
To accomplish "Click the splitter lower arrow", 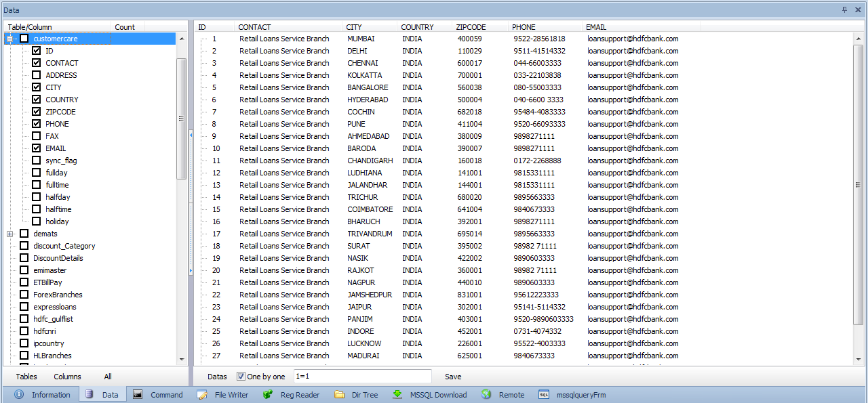I will [x=191, y=270].
